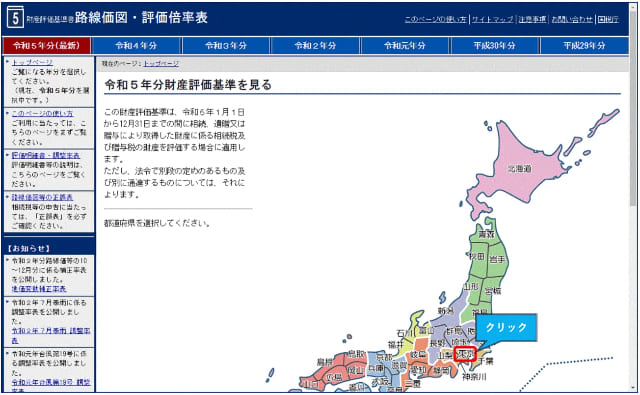Image resolution: width=640 pixels, height=395 pixels.
Task: Select 山口 prefecture on the map
Action: click(310, 384)
